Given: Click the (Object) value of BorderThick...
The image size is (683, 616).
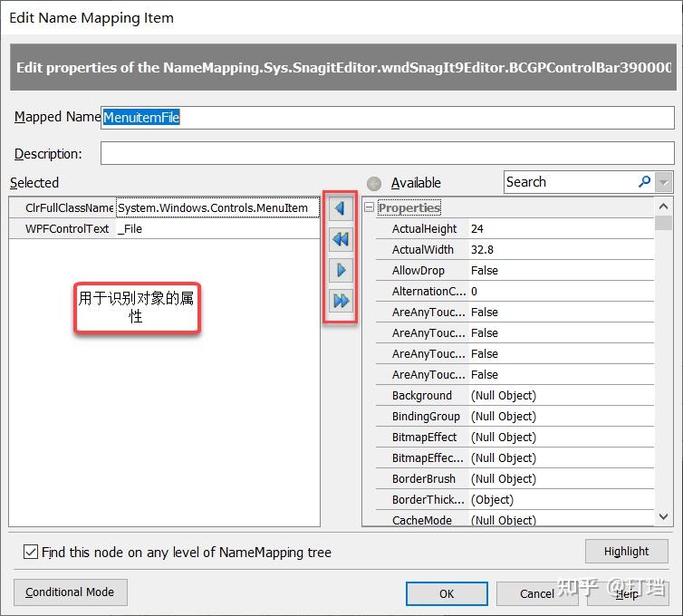Looking at the screenshot, I should pos(492,500).
